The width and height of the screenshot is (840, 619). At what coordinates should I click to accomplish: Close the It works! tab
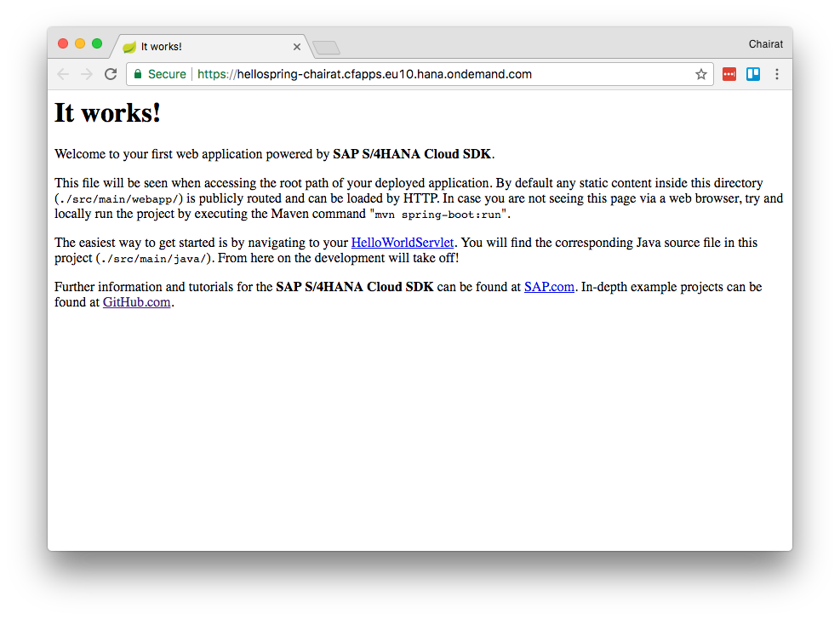point(296,47)
